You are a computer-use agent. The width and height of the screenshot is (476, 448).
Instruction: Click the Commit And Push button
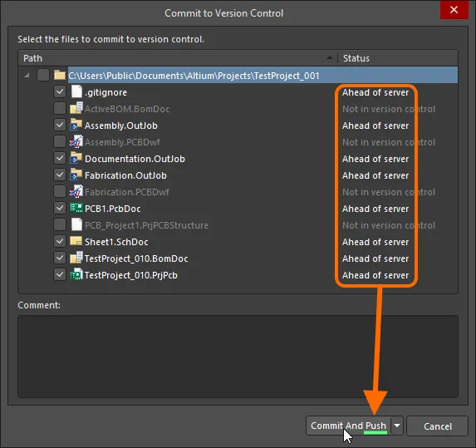[x=349, y=426]
